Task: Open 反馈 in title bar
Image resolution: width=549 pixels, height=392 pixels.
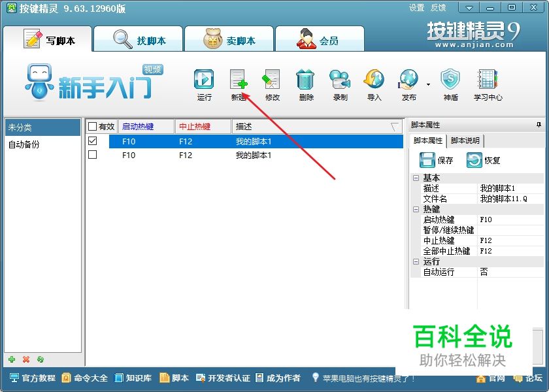Action: point(438,8)
